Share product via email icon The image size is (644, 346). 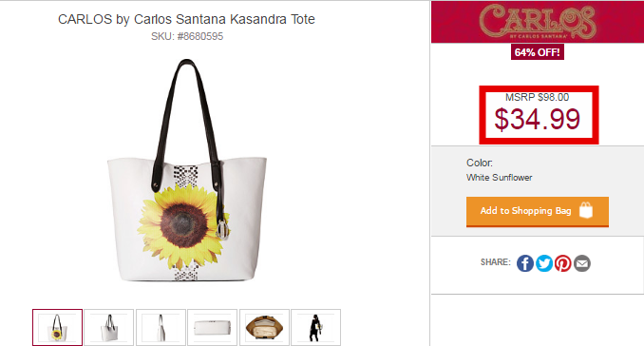tap(582, 263)
